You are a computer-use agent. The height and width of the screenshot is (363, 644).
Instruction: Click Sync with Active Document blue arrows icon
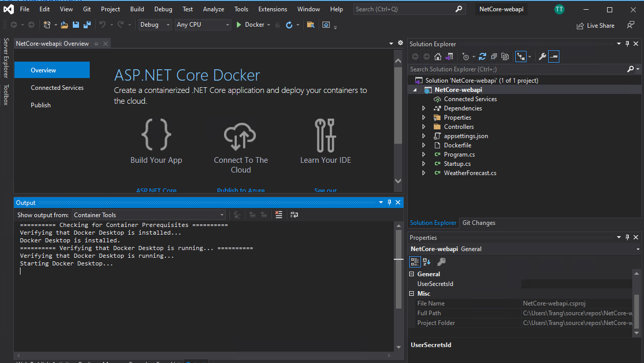[482, 57]
